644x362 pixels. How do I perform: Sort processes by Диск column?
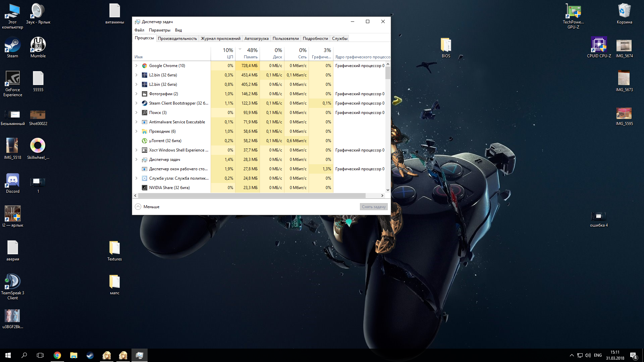click(x=272, y=54)
